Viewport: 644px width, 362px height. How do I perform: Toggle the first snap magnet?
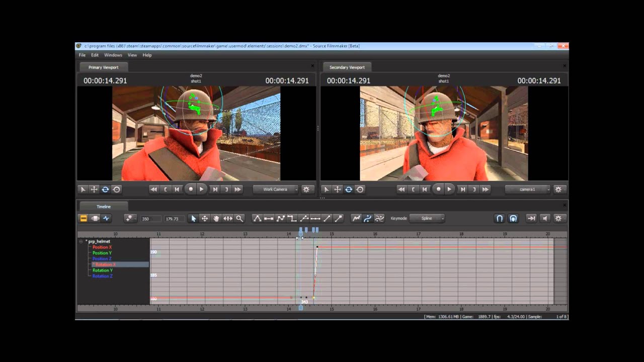coord(500,218)
